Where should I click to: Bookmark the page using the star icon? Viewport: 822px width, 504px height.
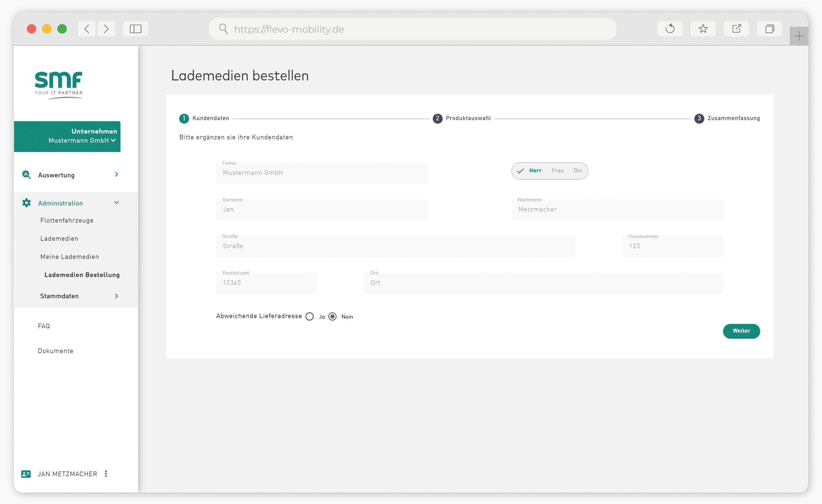(703, 29)
